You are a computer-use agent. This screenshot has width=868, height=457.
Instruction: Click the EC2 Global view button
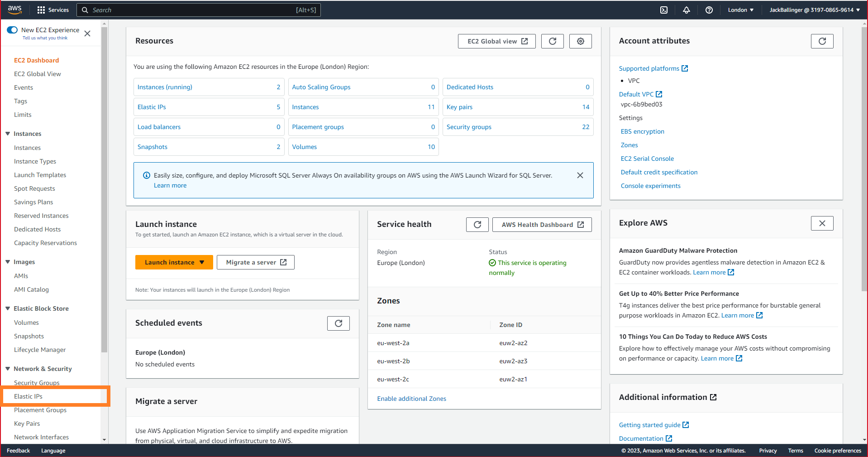[x=497, y=41]
